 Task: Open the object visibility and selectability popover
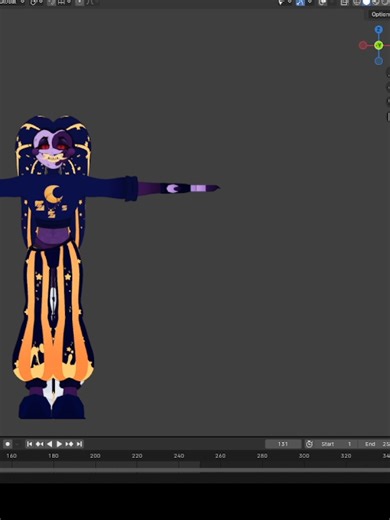284,2
